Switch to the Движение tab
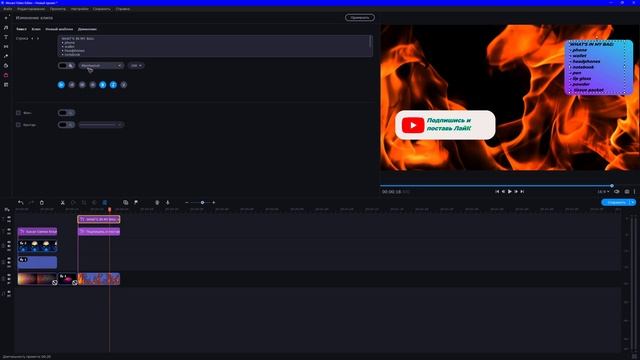This screenshot has height=360, width=640. 87,29
